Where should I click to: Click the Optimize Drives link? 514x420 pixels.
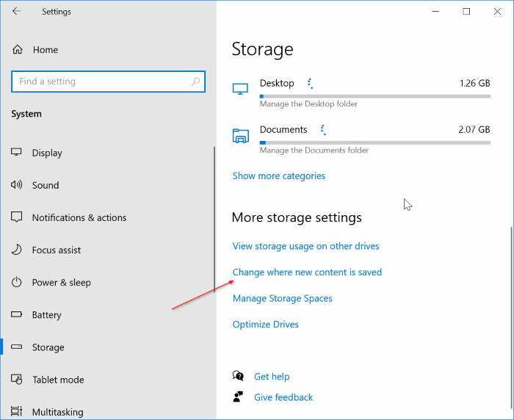click(x=266, y=325)
